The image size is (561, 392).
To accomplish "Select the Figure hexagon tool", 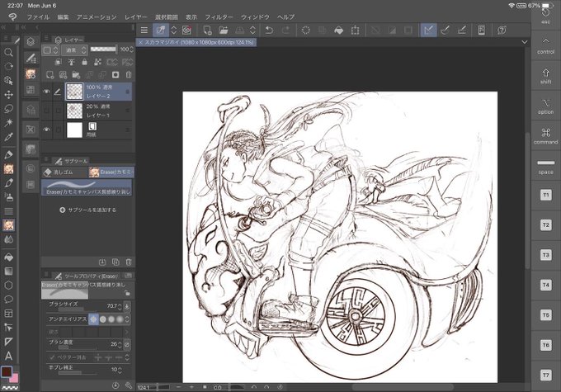I will click(x=8, y=286).
